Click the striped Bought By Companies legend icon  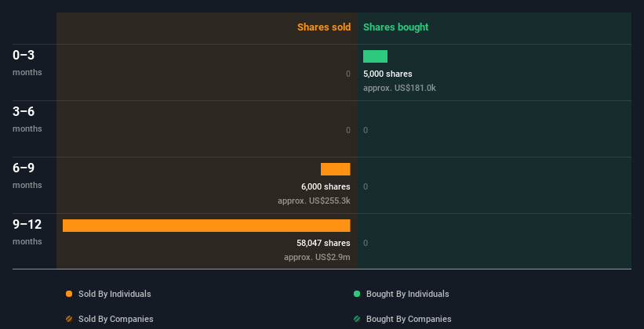pyautogui.click(x=357, y=319)
